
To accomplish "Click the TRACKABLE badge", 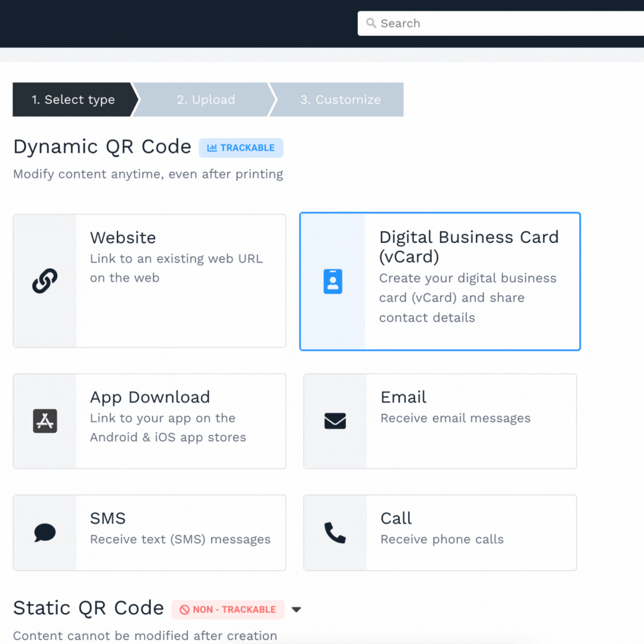I will (241, 148).
